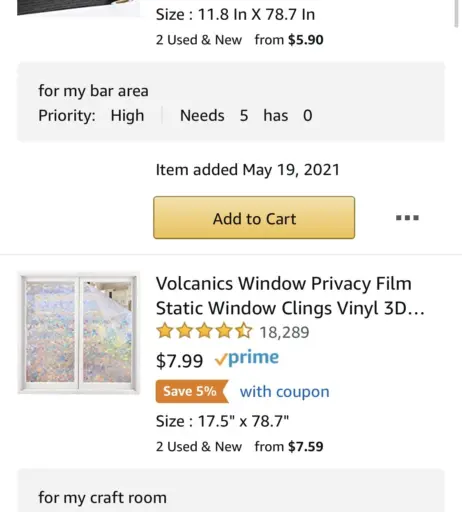Click the 'with coupon' link

point(284,391)
